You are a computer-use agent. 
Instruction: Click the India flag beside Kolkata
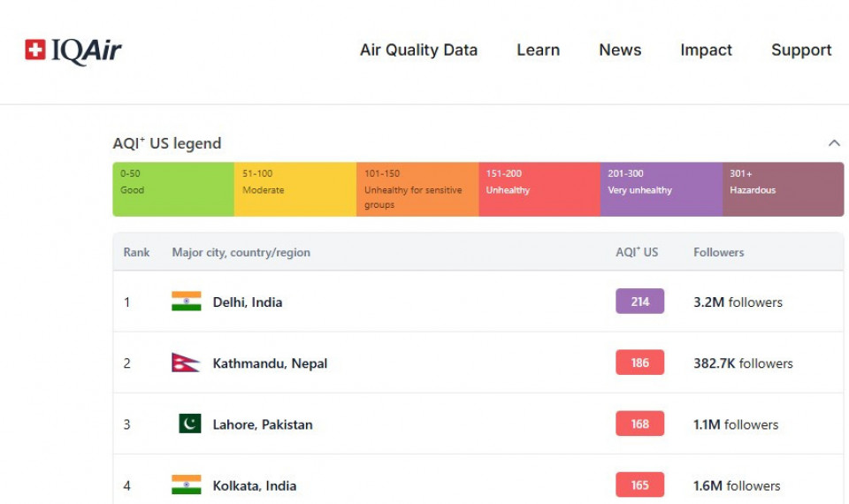[x=186, y=485]
